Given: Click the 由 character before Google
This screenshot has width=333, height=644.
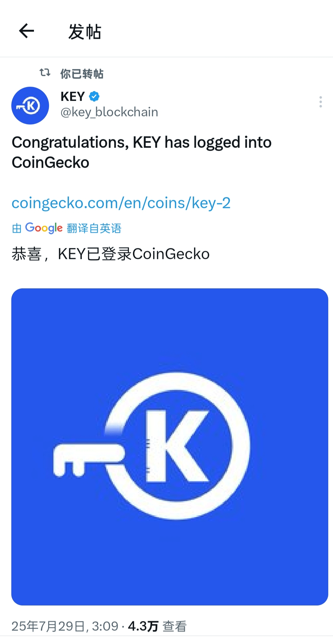Looking at the screenshot, I should pos(17,228).
